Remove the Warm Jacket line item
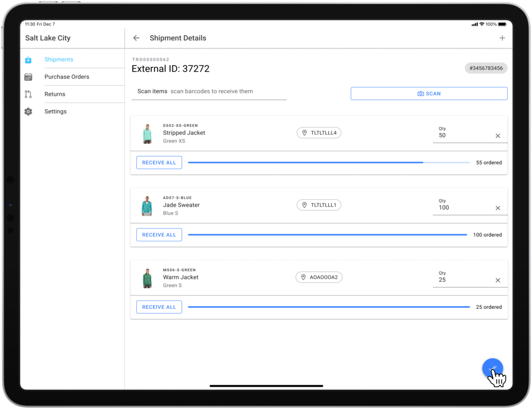Viewport: 532px width, 409px height. coord(498,280)
